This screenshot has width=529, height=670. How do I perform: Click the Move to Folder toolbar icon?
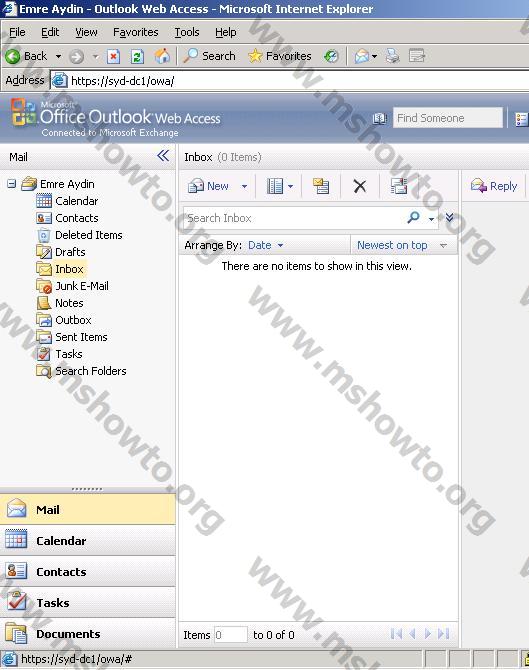[x=320, y=186]
